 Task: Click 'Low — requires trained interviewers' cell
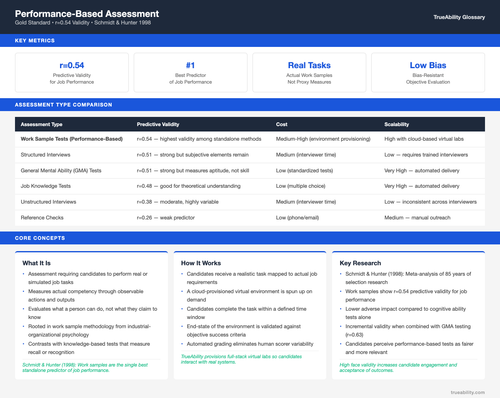[x=426, y=155]
